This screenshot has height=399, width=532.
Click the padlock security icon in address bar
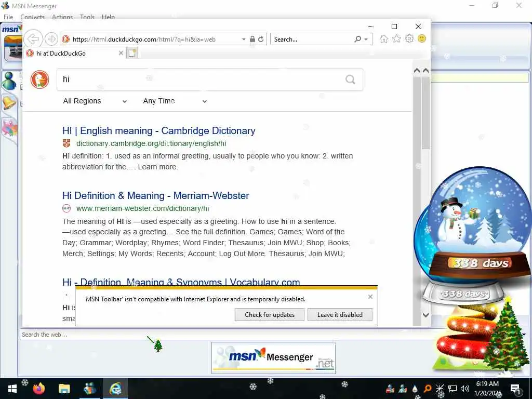pos(252,39)
